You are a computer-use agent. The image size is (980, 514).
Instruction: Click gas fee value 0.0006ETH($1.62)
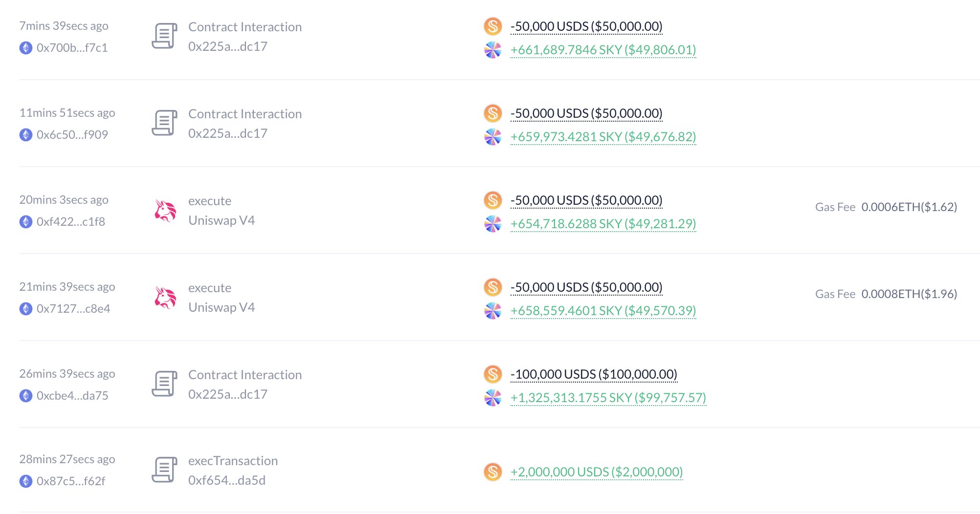click(909, 207)
